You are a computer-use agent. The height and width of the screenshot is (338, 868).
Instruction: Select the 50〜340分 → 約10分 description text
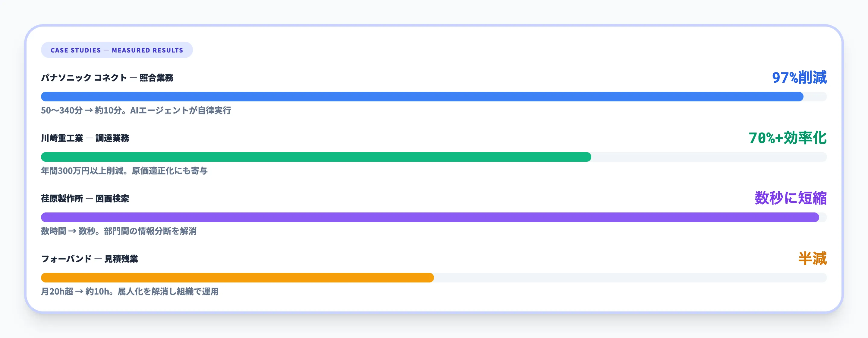(x=136, y=110)
